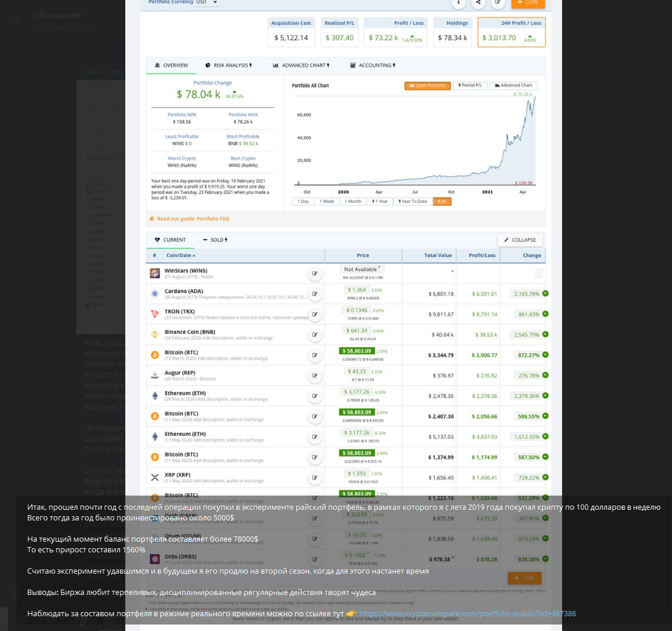Click the Orbs (ORBS) coin logo
This screenshot has width=672, height=631.
click(155, 559)
